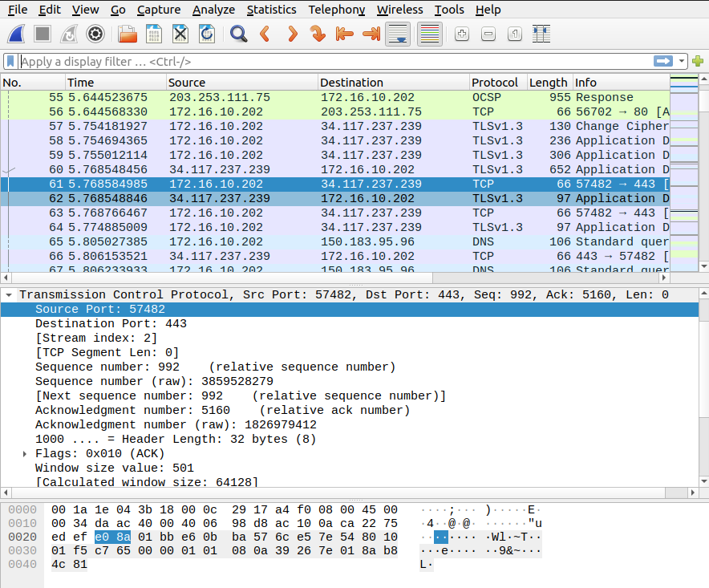
Task: Open the Statistics menu
Action: click(x=271, y=10)
